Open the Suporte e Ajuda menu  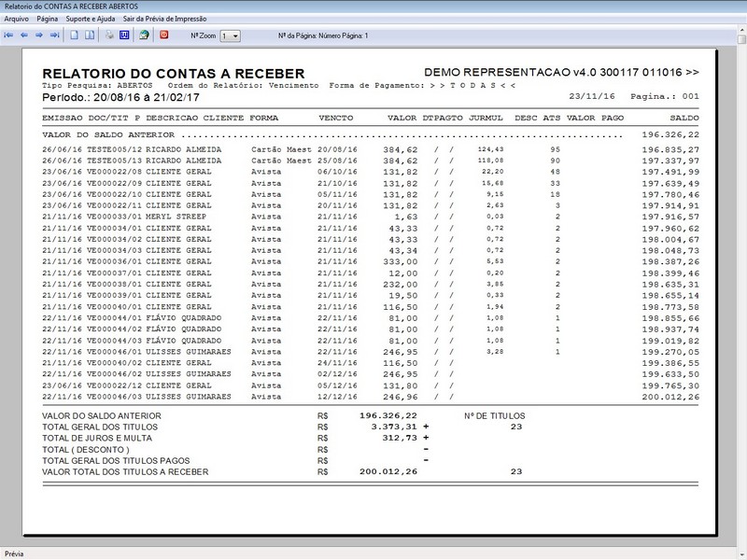[x=90, y=19]
